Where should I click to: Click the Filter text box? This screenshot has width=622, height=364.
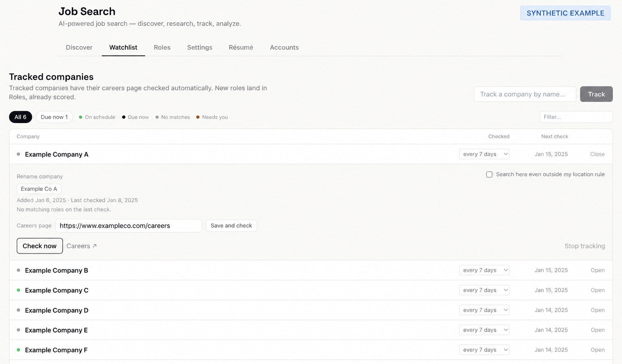point(576,117)
